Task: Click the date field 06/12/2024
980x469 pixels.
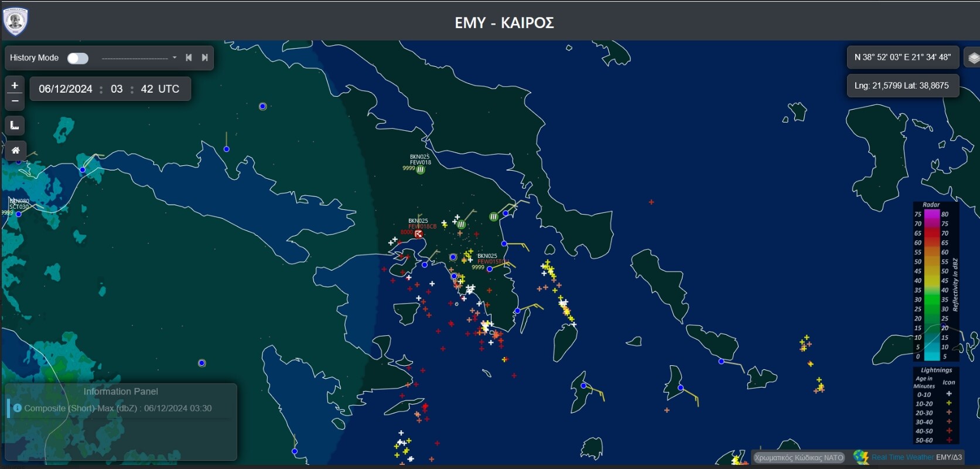Action: [x=66, y=89]
